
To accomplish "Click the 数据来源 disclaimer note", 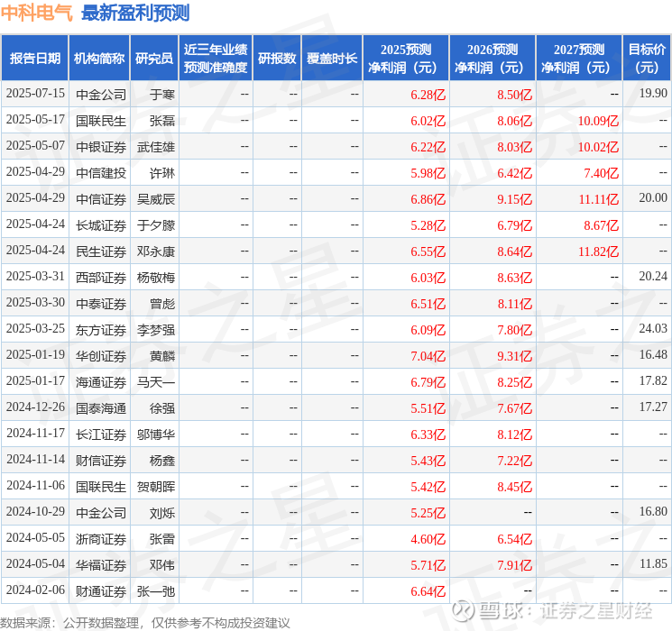I will 145,622.
